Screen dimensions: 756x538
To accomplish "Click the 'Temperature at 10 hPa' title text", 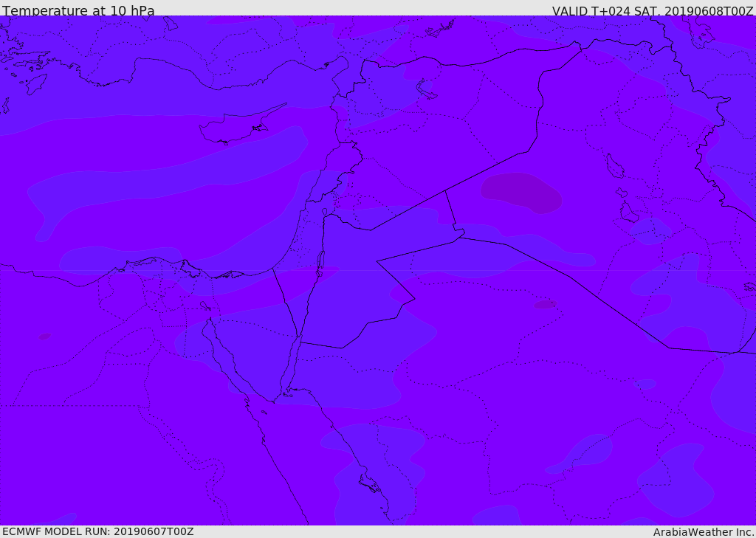I will pyautogui.click(x=78, y=10).
